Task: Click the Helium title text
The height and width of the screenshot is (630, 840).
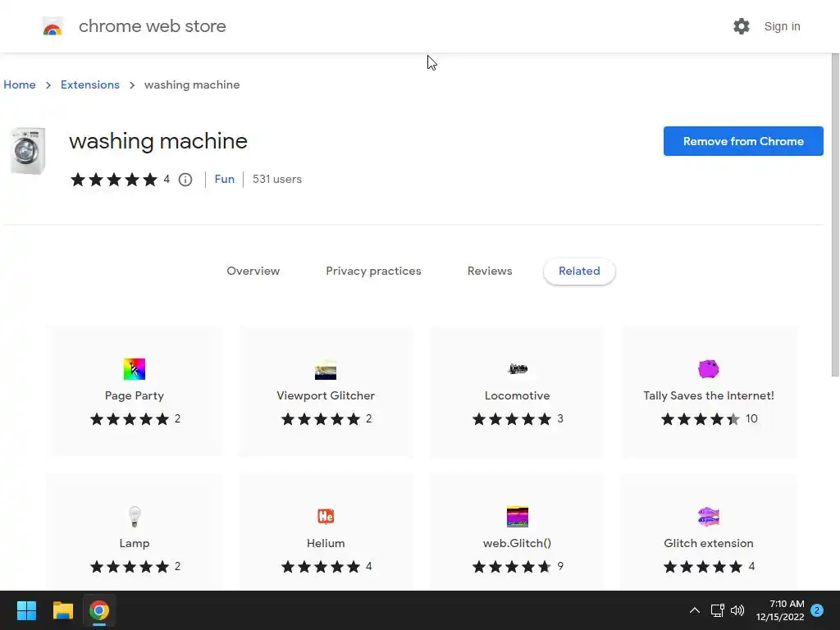Action: pos(326,543)
